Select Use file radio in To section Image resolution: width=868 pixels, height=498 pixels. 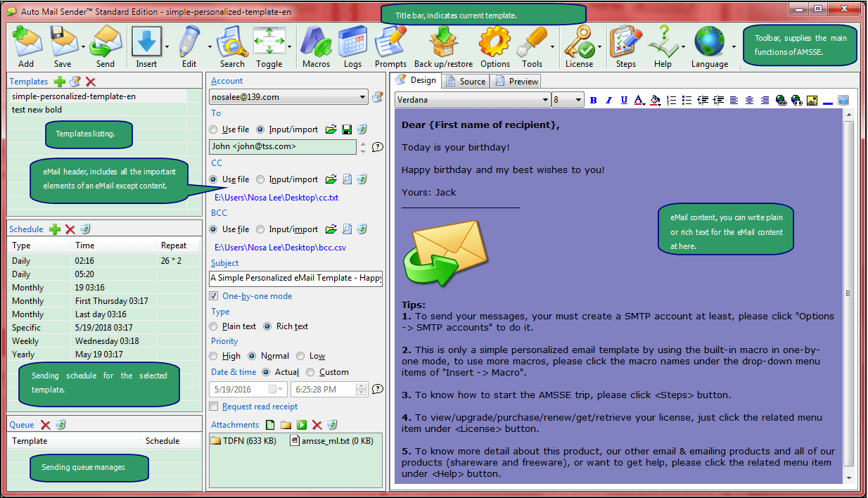click(x=213, y=129)
